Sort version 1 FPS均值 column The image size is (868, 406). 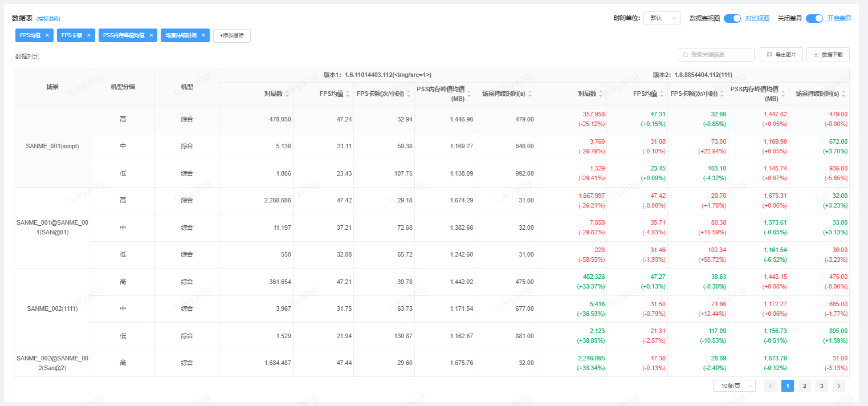pos(348,94)
